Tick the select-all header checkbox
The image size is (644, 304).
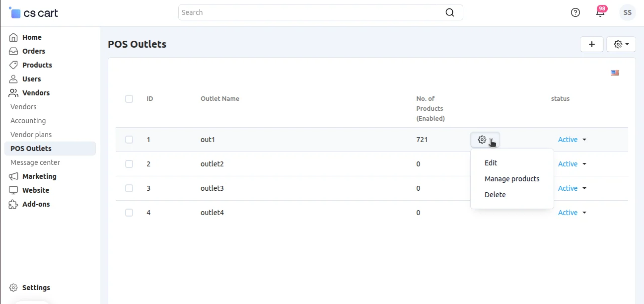tap(129, 99)
